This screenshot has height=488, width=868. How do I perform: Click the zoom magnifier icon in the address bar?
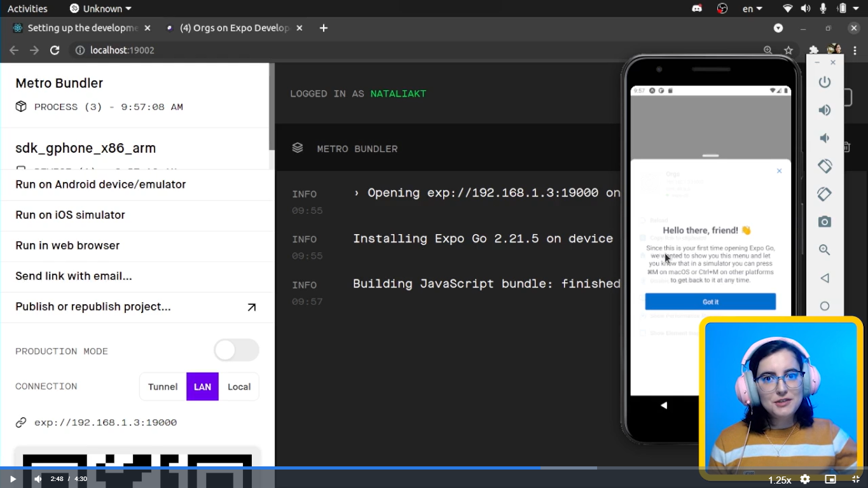tap(768, 50)
